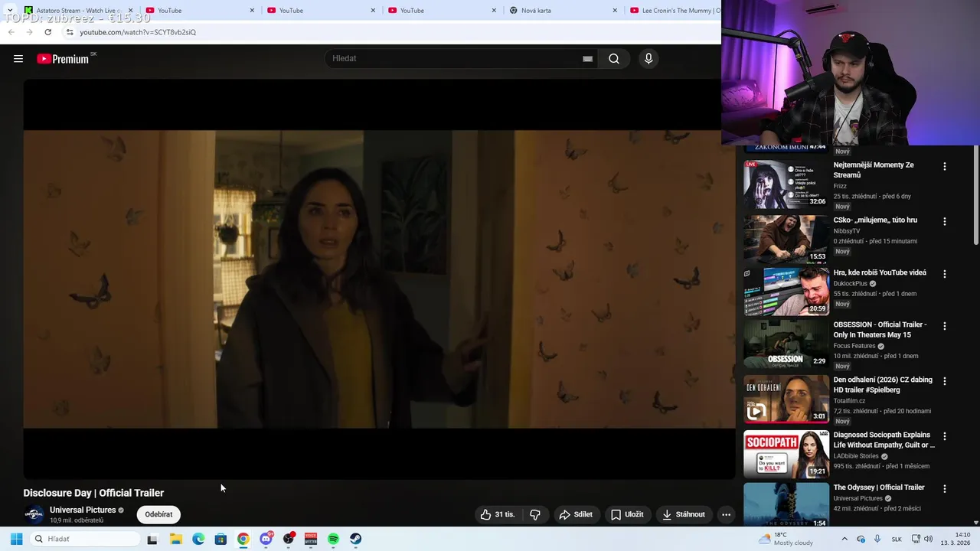Click the Frizz channel name
The image size is (980, 551).
click(840, 186)
